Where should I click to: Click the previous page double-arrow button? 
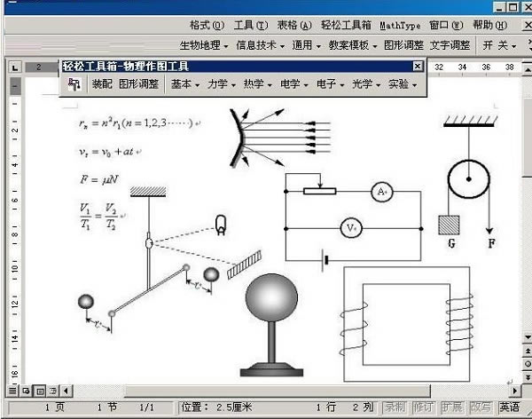point(528,351)
